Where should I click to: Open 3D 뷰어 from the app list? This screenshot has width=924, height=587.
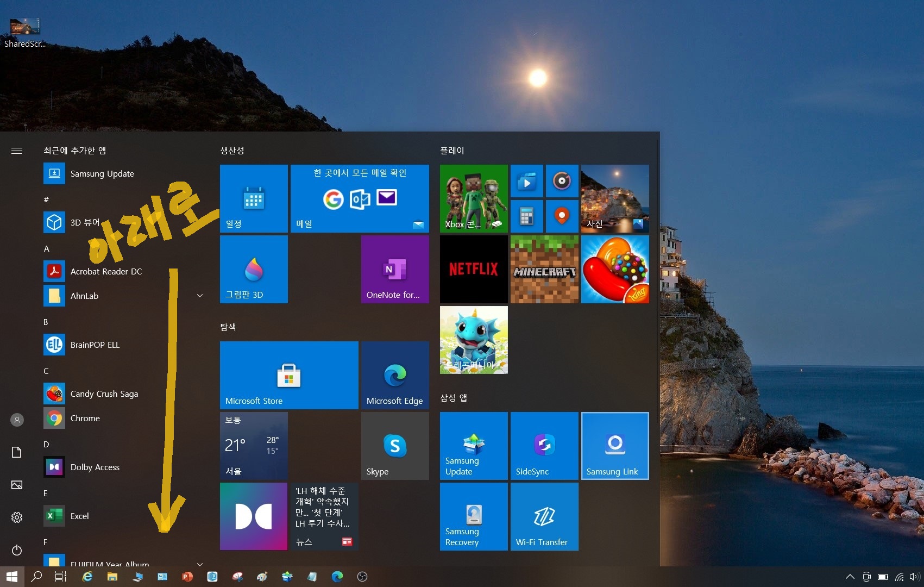[x=125, y=222]
